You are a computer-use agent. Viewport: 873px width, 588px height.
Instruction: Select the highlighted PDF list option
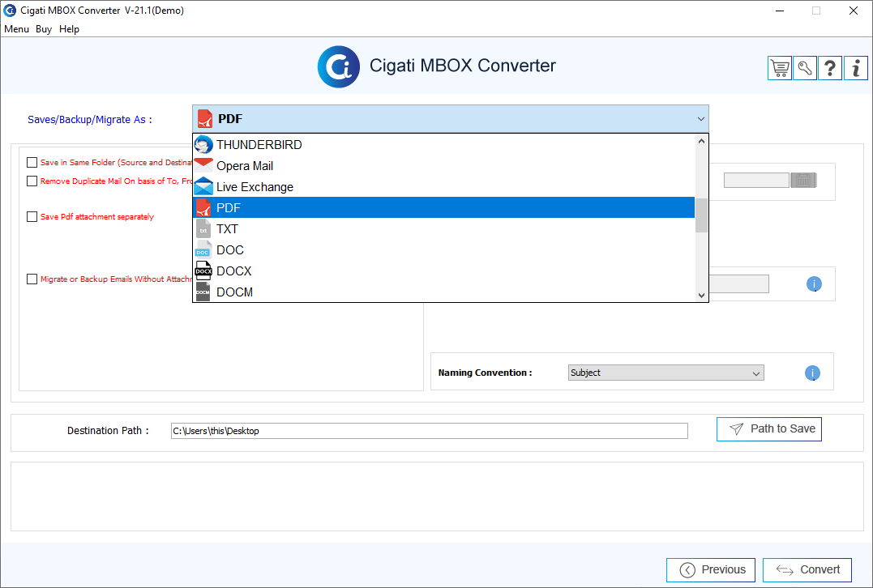coord(443,208)
